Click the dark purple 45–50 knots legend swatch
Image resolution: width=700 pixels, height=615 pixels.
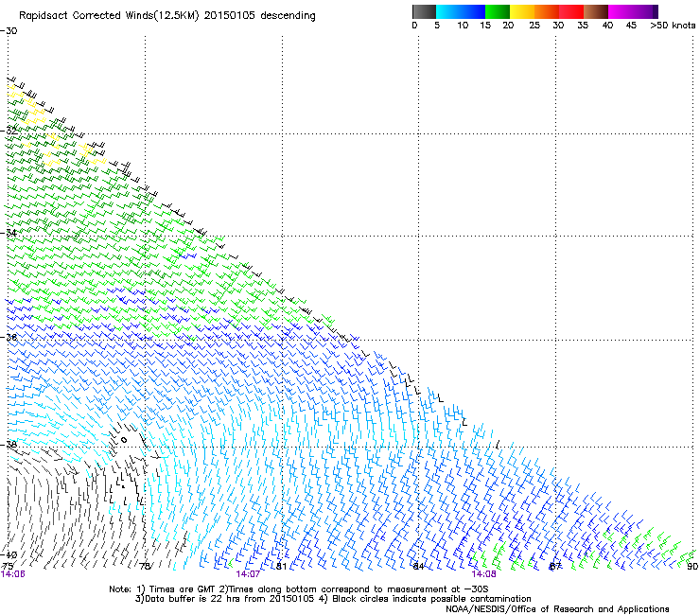(x=645, y=11)
